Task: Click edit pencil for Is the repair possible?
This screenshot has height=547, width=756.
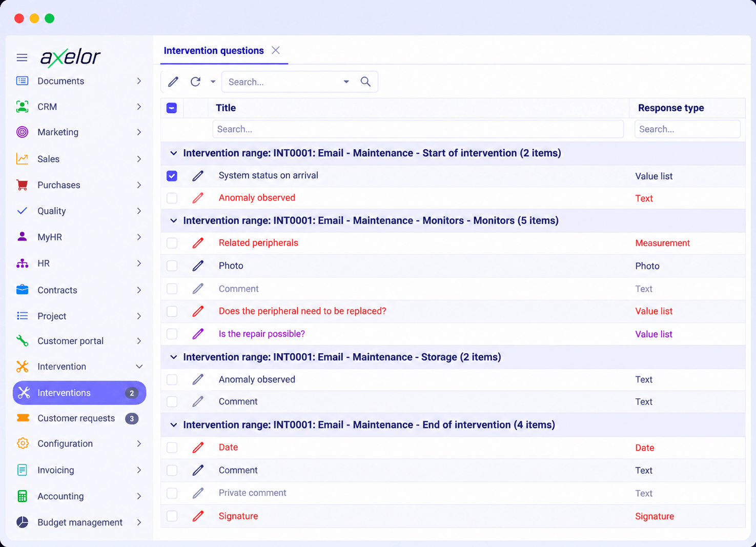Action: tap(198, 334)
